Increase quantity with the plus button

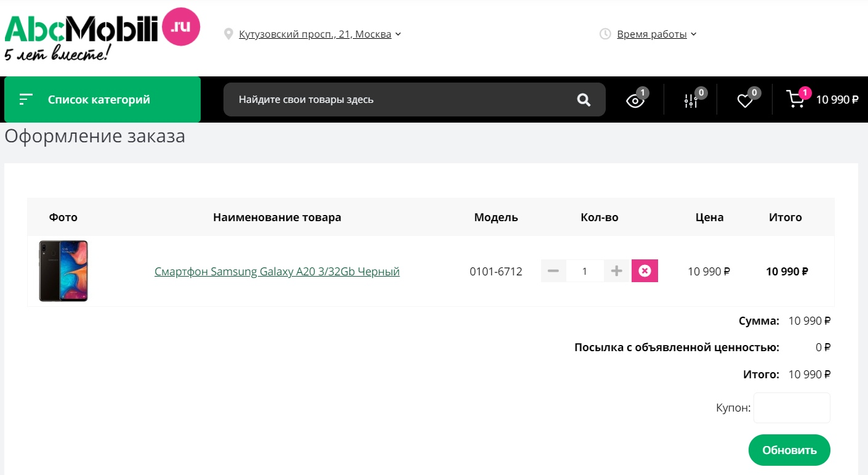617,271
